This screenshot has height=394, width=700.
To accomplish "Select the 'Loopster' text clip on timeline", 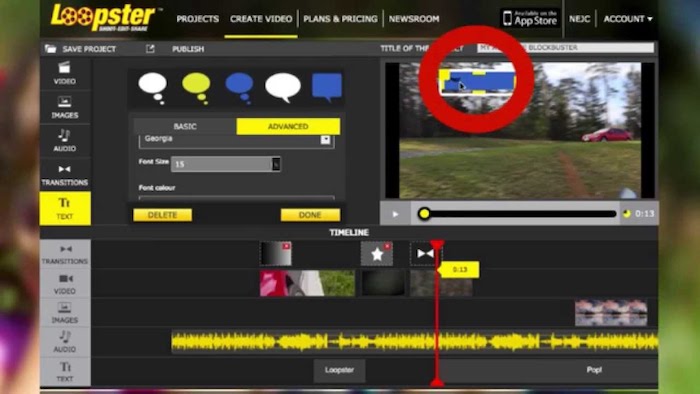I will coord(339,370).
